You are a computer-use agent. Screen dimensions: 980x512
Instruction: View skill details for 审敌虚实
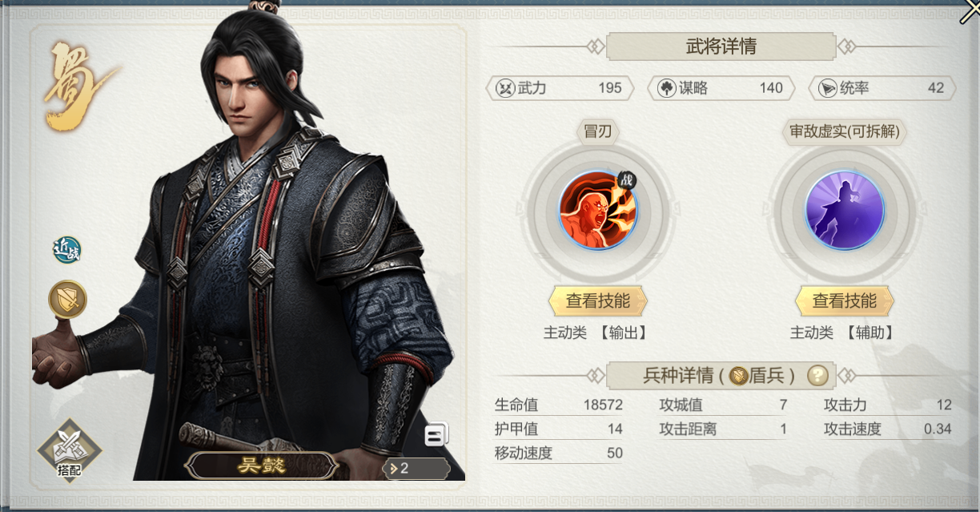pos(844,301)
